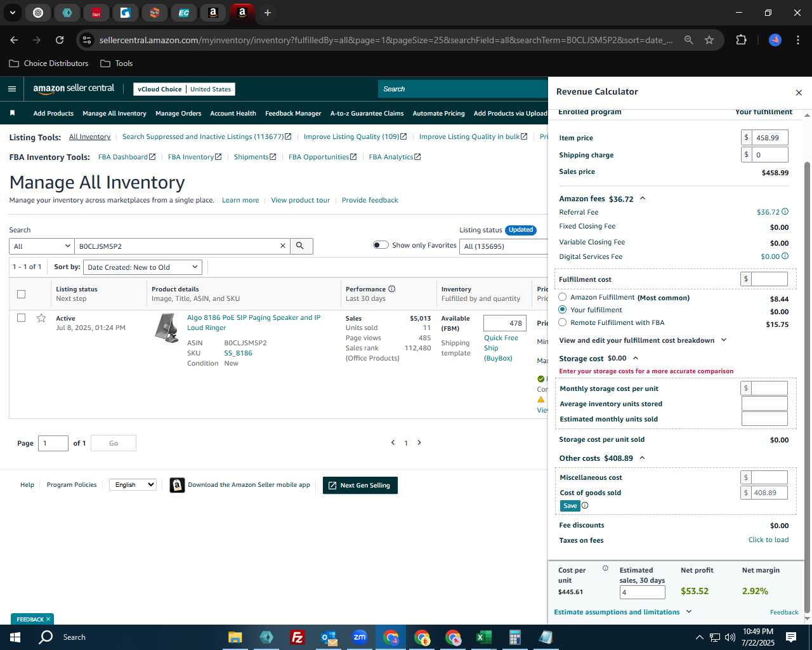Open the Seller Central hamburger menu
This screenshot has height=650, width=812.
(11, 89)
